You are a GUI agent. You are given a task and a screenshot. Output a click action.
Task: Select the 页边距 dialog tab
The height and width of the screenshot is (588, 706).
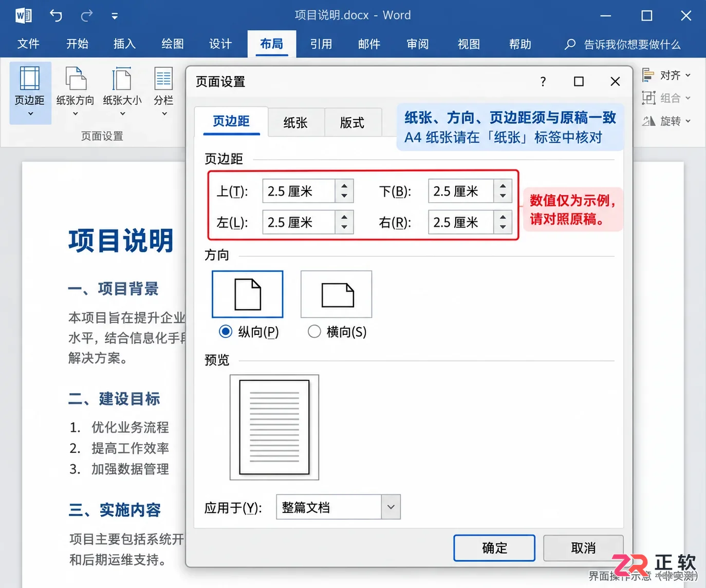(231, 121)
